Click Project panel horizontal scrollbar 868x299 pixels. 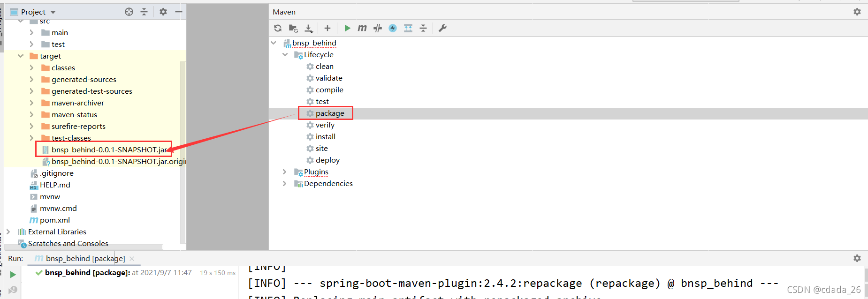point(84,247)
